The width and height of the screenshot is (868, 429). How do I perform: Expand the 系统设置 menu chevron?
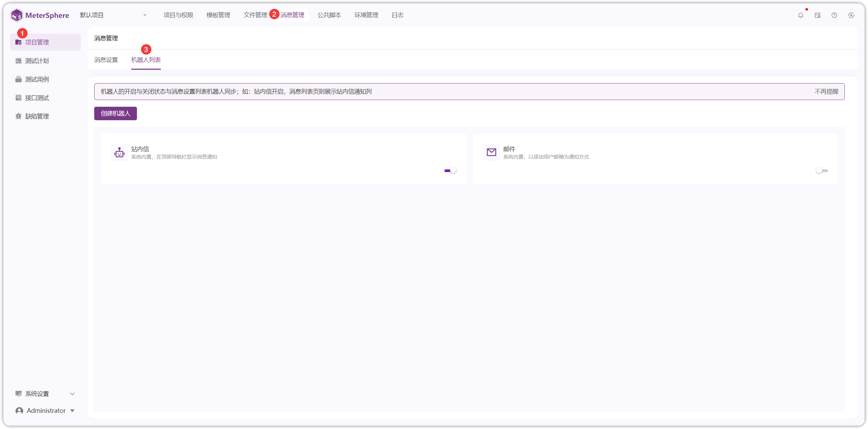(x=72, y=394)
